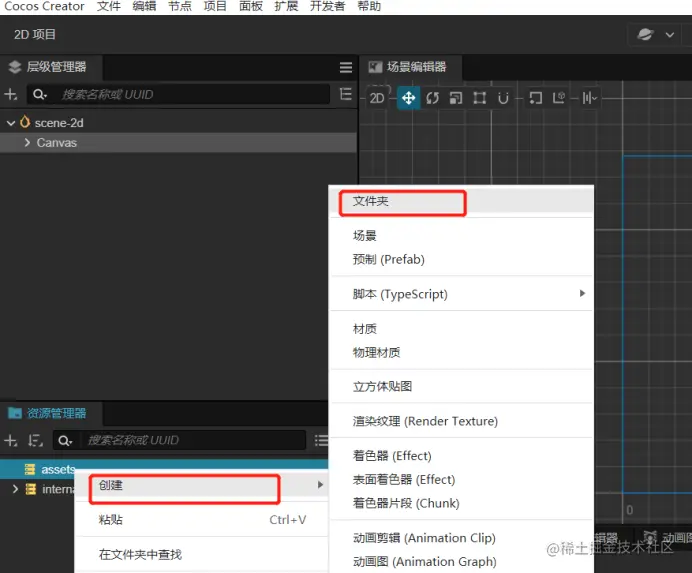Choose 创建 in the context menu
The image size is (692, 573).
(201, 486)
